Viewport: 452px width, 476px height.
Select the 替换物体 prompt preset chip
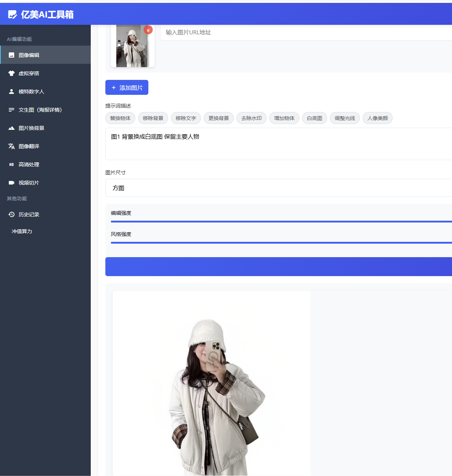point(120,118)
